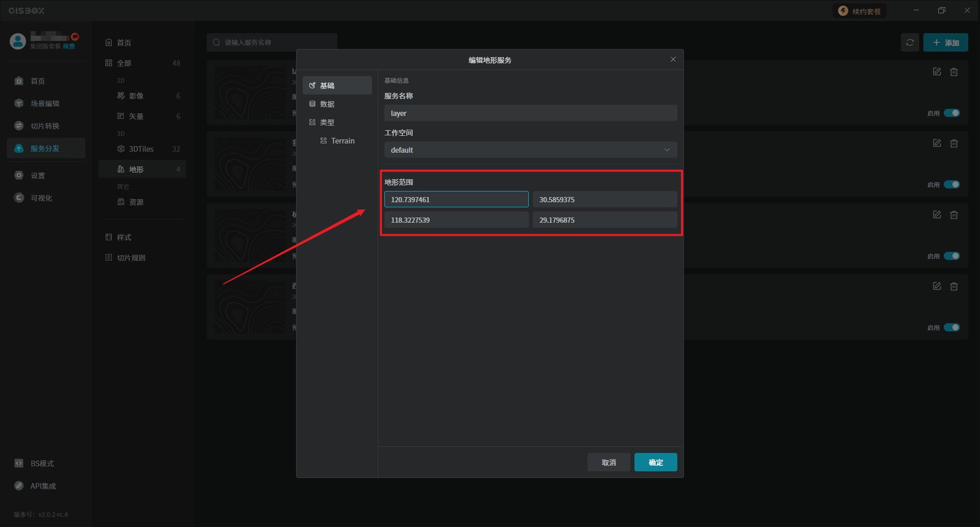Open the scene editing cube icon in the sidebar
Image resolution: width=980 pixels, height=527 pixels.
coord(19,104)
